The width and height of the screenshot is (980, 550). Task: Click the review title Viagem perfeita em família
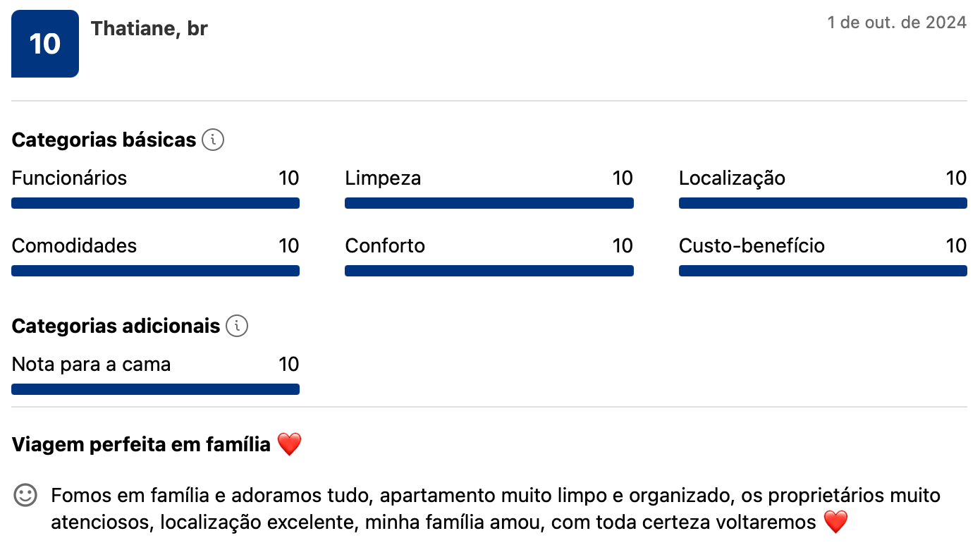(141, 444)
